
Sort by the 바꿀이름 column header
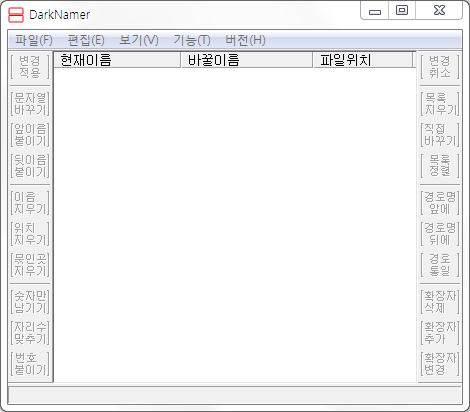(x=247, y=60)
